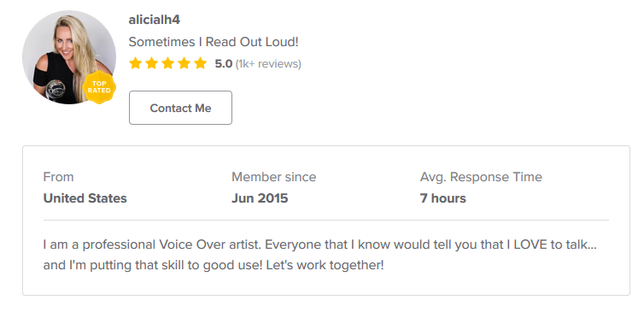Select the United States location text
The width and height of the screenshot is (644, 312).
85,198
